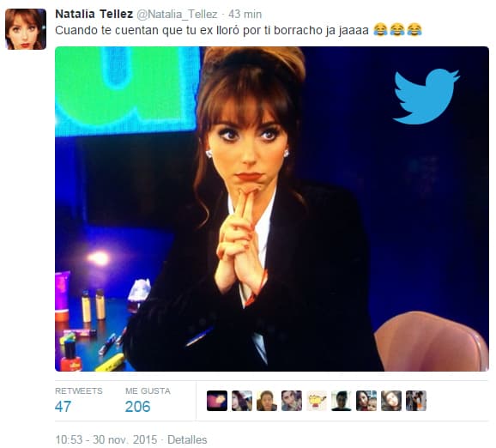Open the dark pink-glow liker avatar
496x448 pixels.
point(217,401)
